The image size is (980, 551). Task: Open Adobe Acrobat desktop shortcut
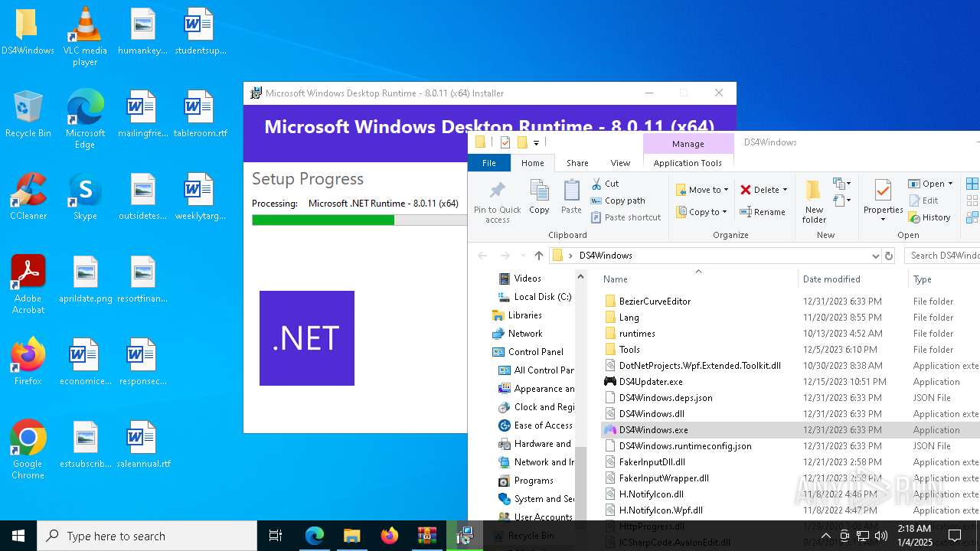pos(28,284)
